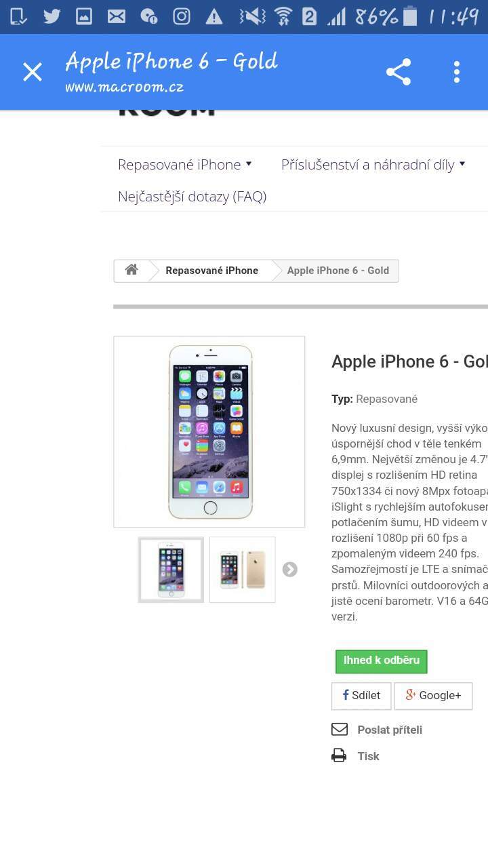Select Repasované iPhone breadcrumb
This screenshot has width=488, height=868.
(x=212, y=270)
